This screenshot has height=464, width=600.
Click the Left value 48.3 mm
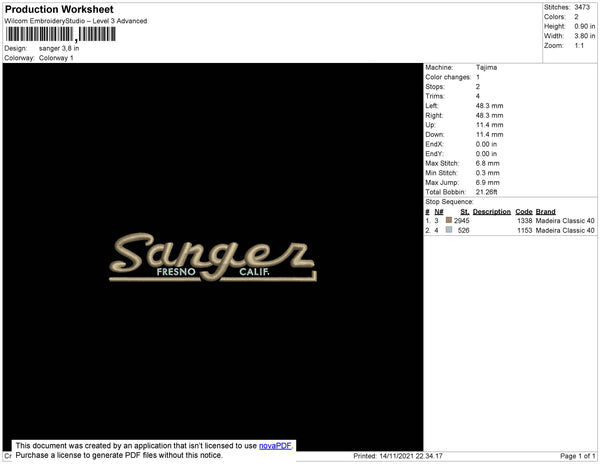[489, 106]
